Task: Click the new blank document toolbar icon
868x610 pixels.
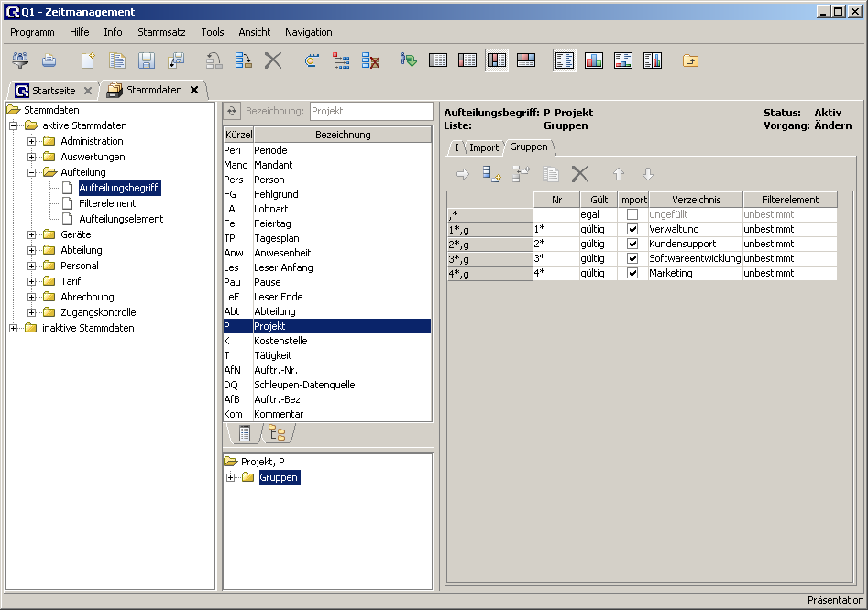Action: coord(88,60)
